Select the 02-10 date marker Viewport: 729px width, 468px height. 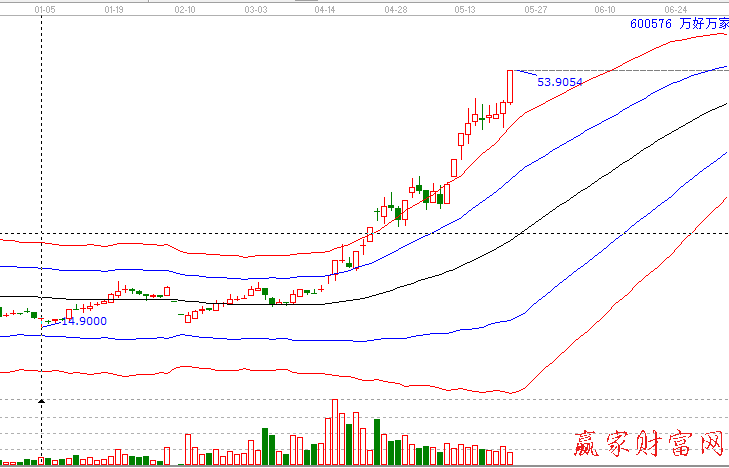(x=184, y=8)
